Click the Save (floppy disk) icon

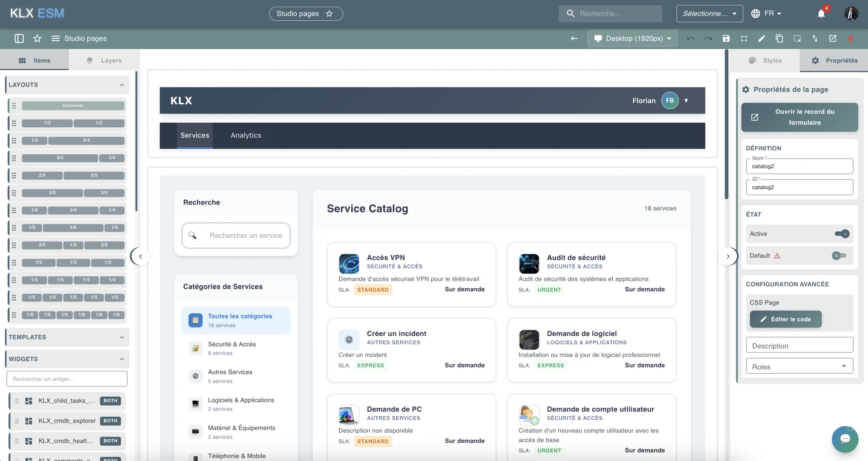click(x=726, y=38)
